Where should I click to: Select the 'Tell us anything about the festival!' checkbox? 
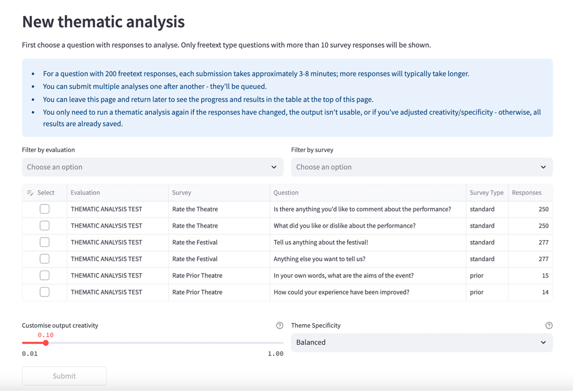(x=44, y=242)
